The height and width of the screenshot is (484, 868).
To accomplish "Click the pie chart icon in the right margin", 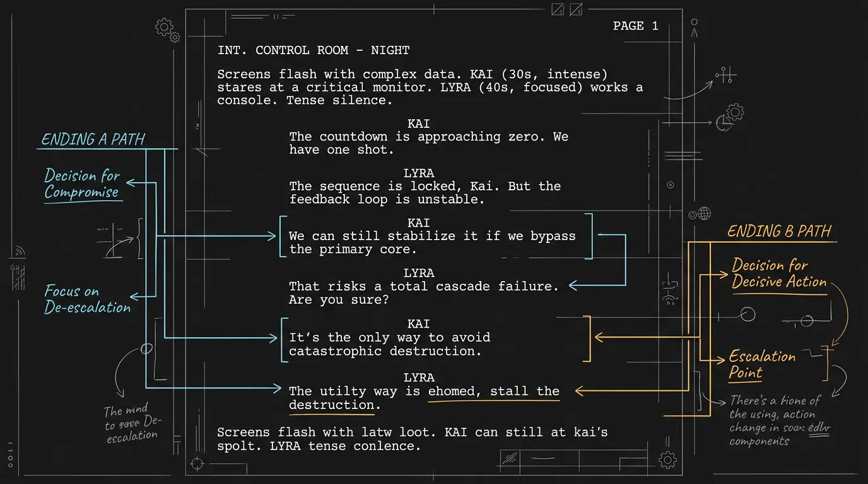I will click(x=724, y=123).
